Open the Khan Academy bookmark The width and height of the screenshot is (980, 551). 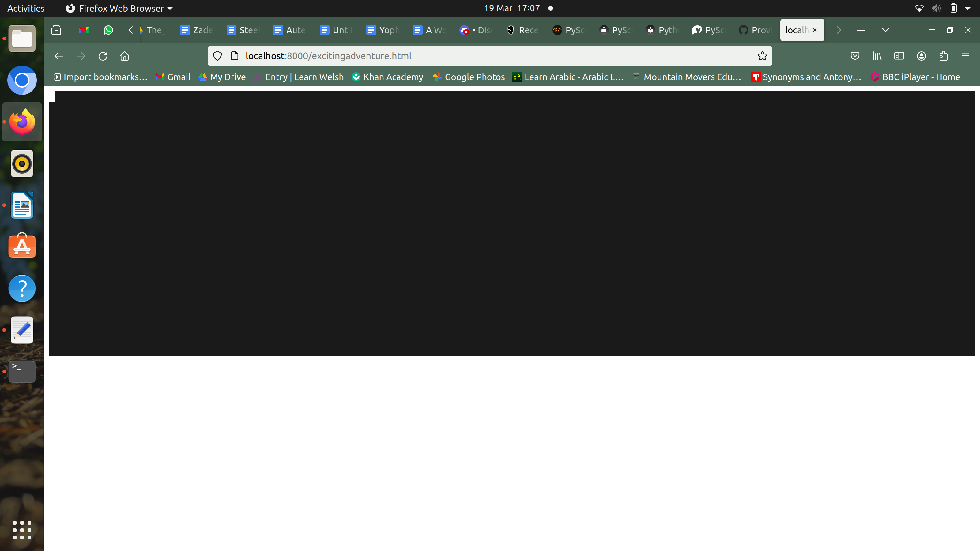click(x=387, y=77)
